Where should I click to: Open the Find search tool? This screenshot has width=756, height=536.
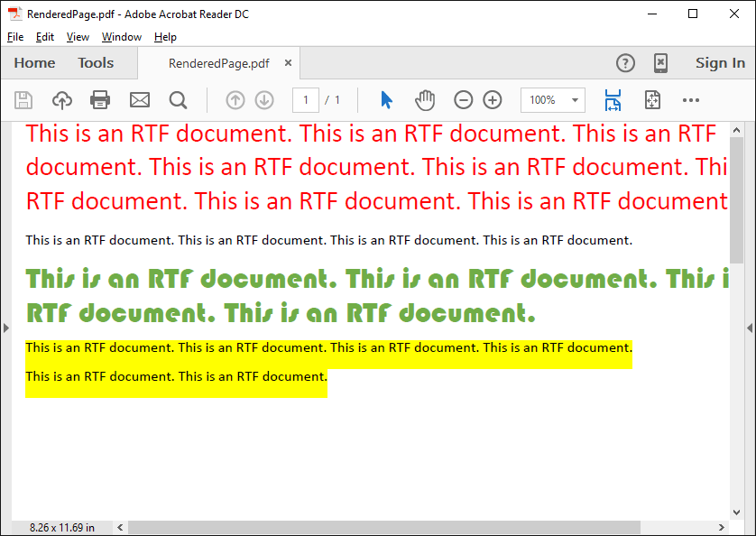tap(178, 100)
